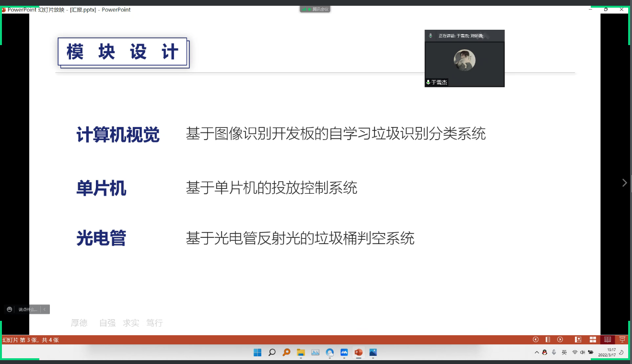Show hidden system tray icons
This screenshot has width=632, height=364.
(537, 352)
